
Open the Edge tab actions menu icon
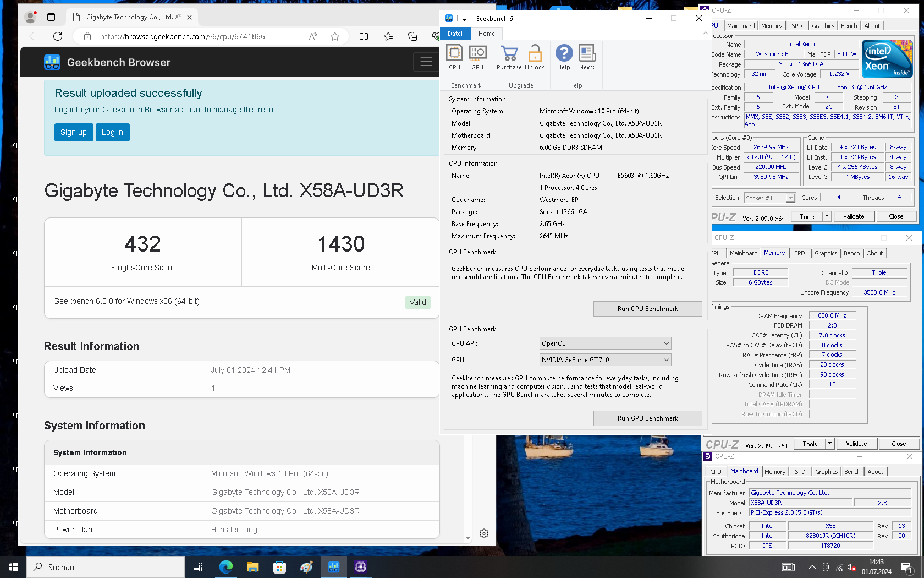[51, 17]
